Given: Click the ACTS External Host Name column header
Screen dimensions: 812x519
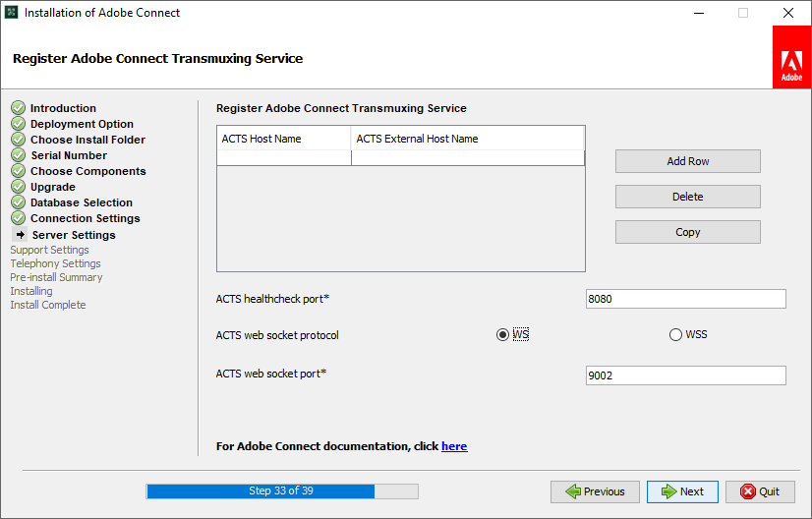Looking at the screenshot, I should click(x=468, y=139).
